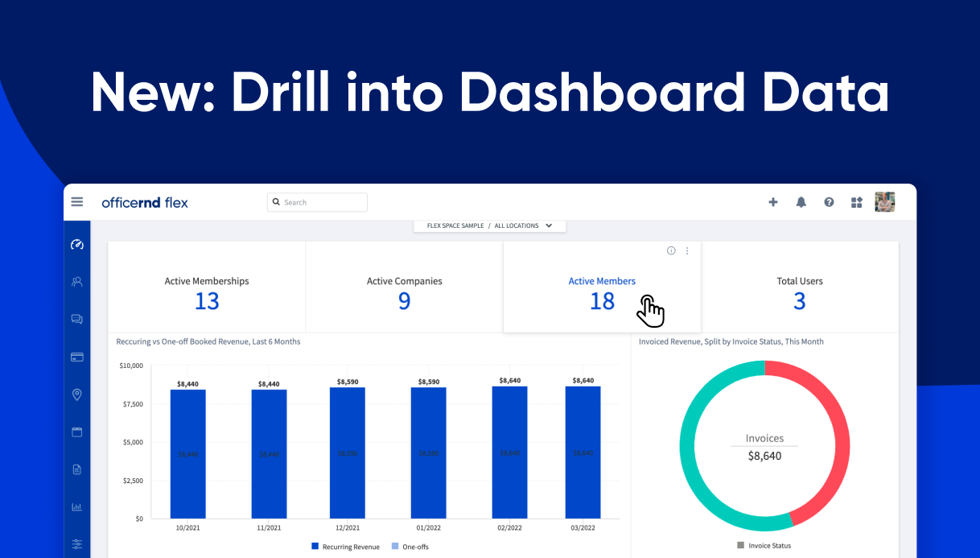Click the Active Members link

pyautogui.click(x=602, y=281)
